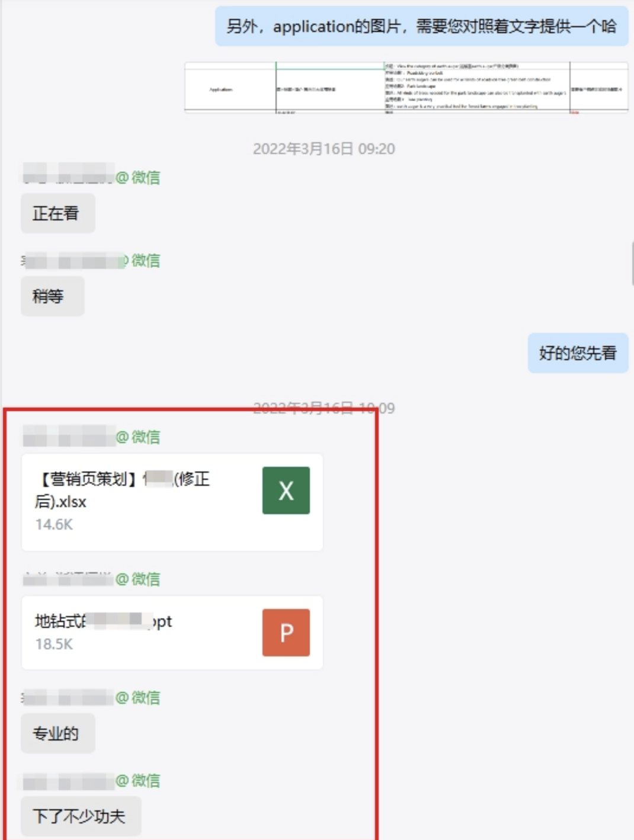Select the application的图片 sent message
Image resolution: width=634 pixels, height=840 pixels.
pyautogui.click(x=421, y=26)
